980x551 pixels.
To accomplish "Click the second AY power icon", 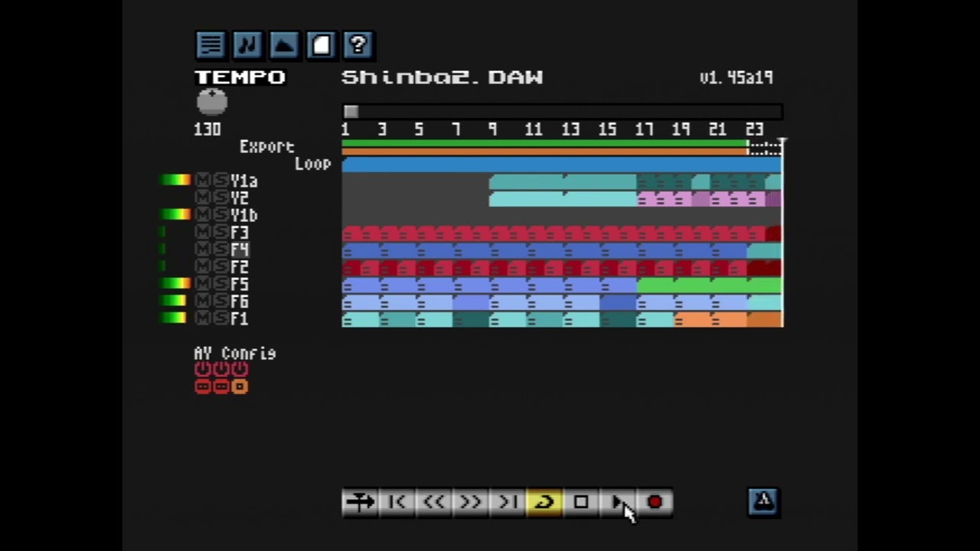I will [221, 370].
